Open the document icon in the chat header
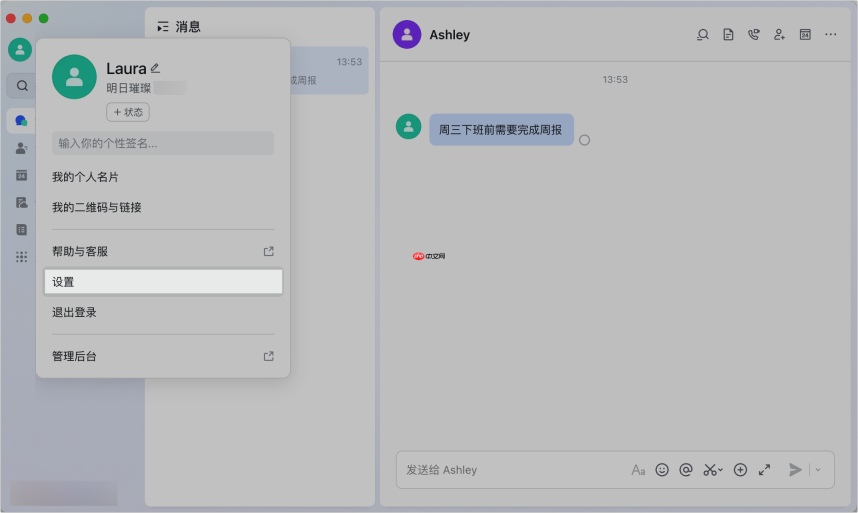 pyautogui.click(x=728, y=35)
